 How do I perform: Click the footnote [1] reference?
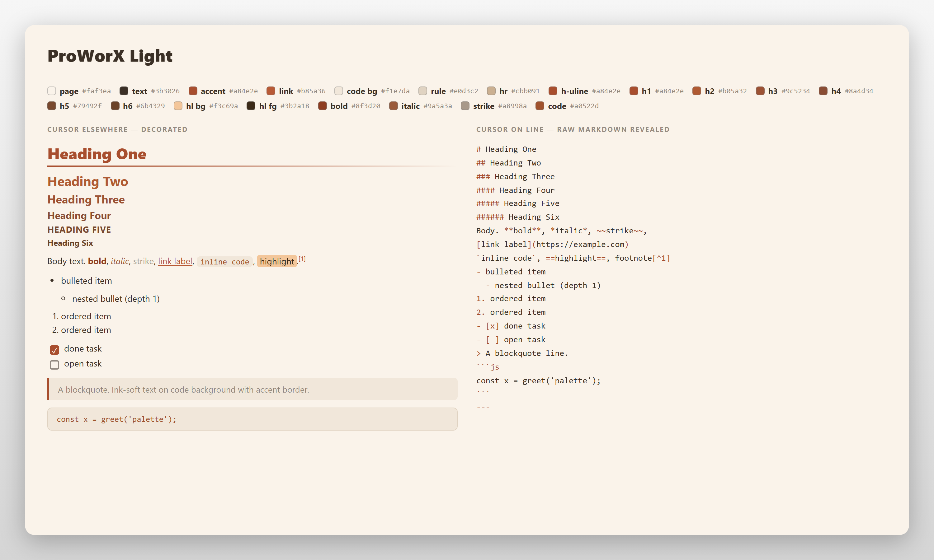(302, 259)
